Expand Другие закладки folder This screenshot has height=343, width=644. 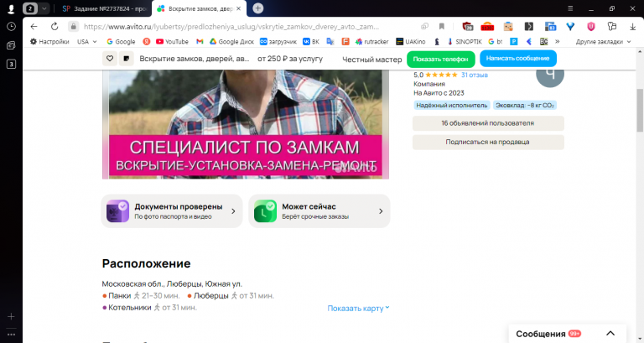[x=603, y=41]
